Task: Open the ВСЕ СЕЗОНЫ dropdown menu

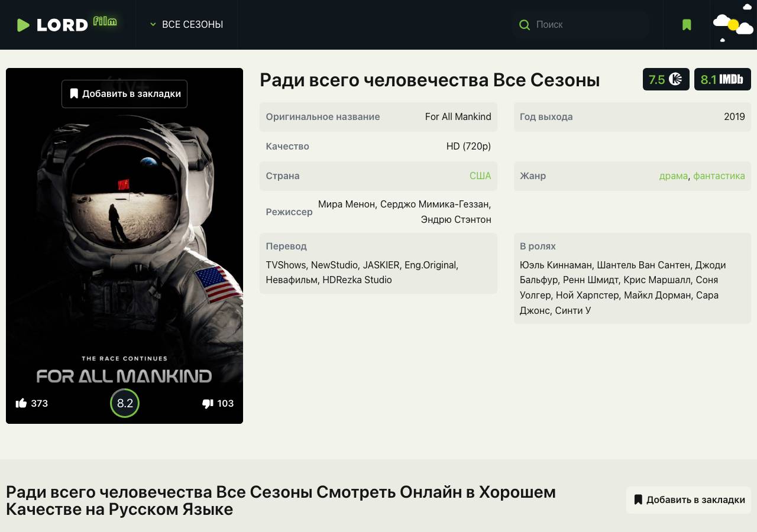Action: click(x=186, y=24)
